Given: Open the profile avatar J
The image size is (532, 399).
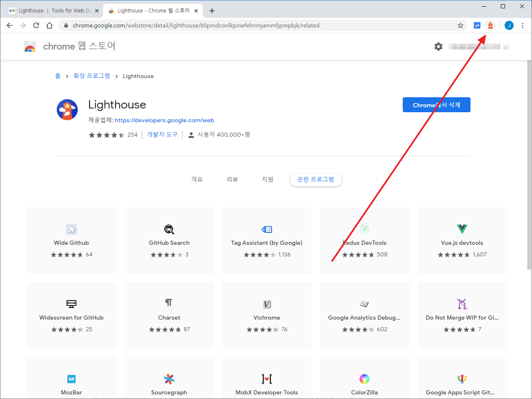Looking at the screenshot, I should tap(509, 25).
